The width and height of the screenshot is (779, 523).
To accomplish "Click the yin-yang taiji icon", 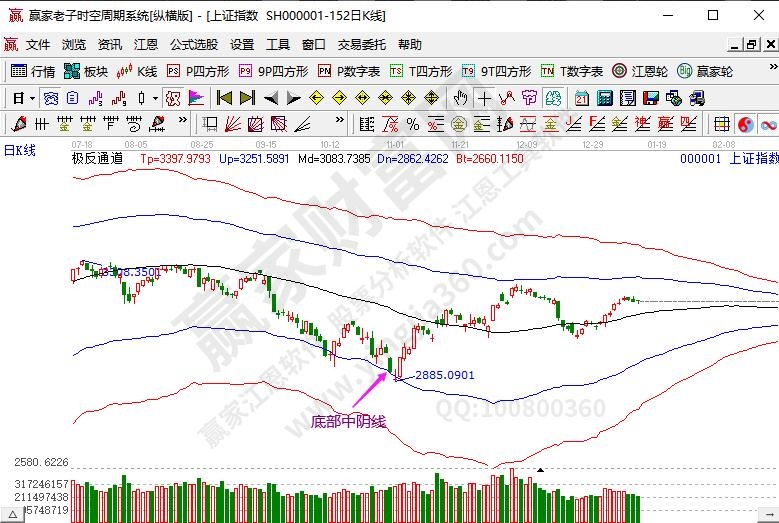I will click(x=746, y=124).
